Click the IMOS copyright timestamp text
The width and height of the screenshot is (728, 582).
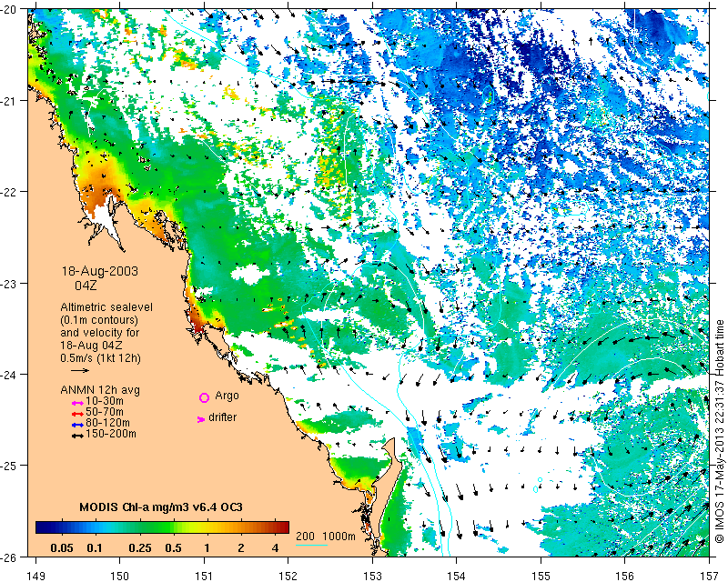click(x=720, y=431)
